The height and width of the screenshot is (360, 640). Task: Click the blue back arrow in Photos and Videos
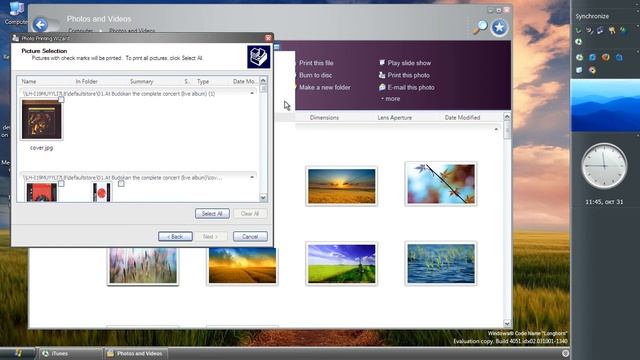tap(40, 25)
